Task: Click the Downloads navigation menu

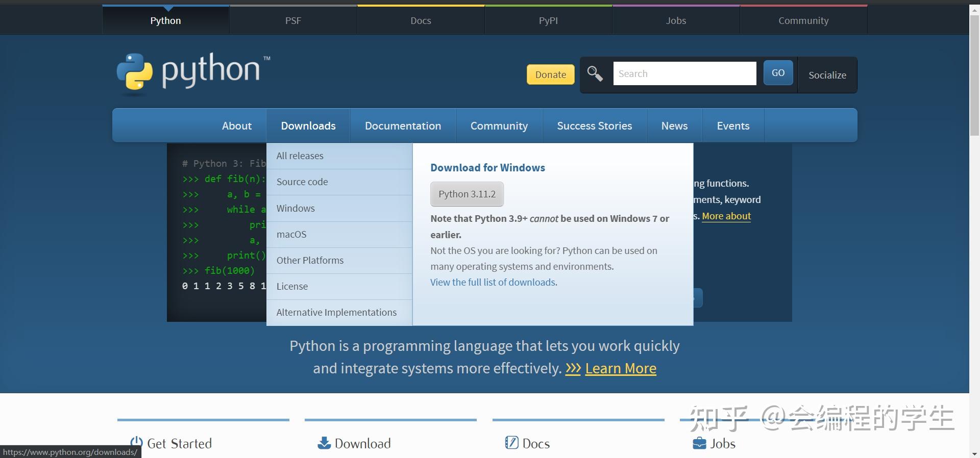Action: click(x=308, y=125)
